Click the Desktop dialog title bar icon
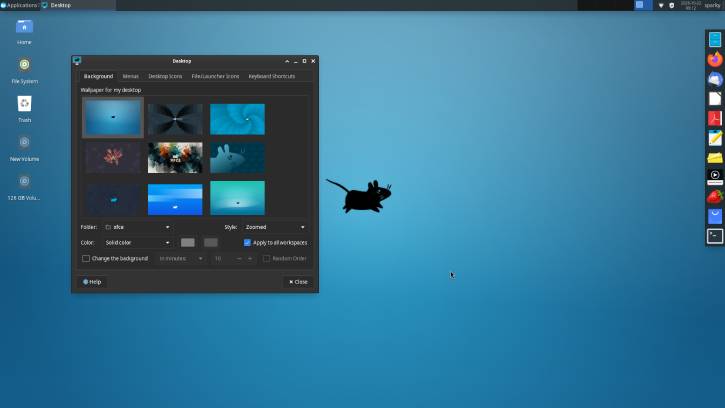This screenshot has width=725, height=408. [77, 61]
